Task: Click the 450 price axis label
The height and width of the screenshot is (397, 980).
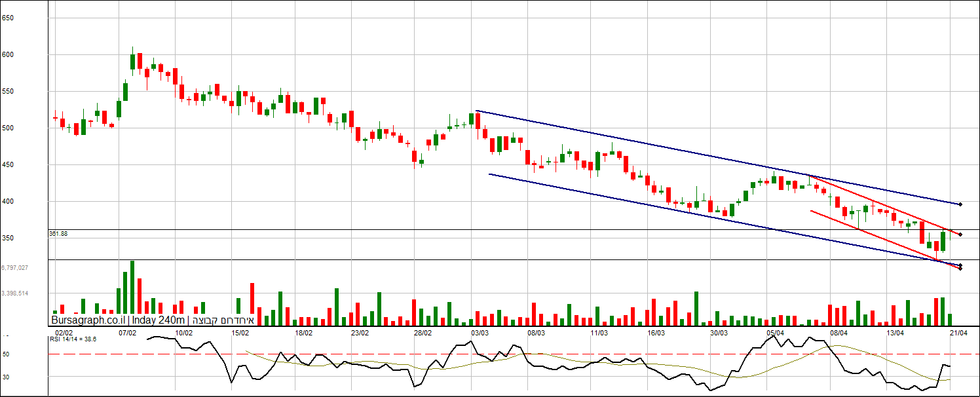Action: point(7,165)
